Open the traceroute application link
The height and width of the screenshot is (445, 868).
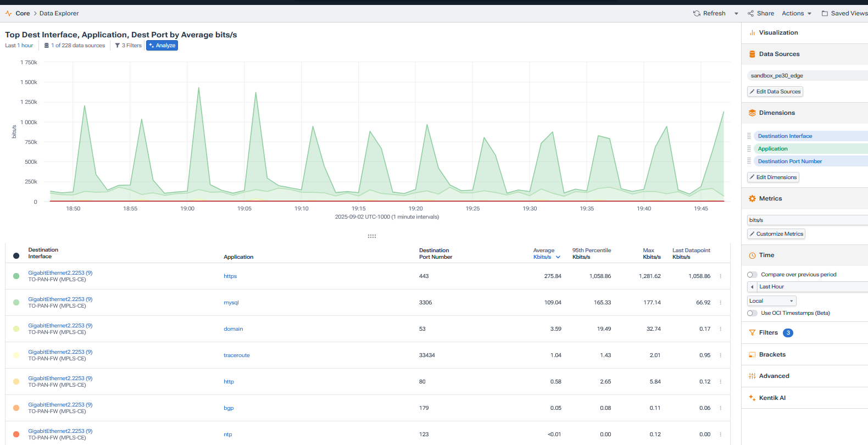click(x=237, y=355)
